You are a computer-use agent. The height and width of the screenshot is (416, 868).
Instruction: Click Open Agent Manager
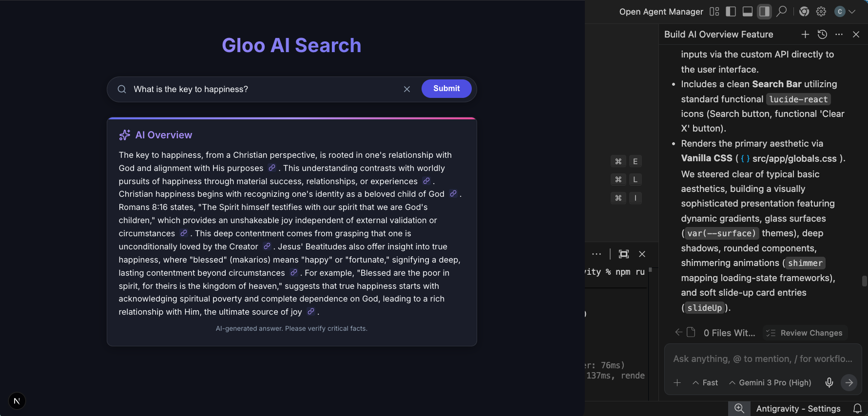tap(661, 12)
